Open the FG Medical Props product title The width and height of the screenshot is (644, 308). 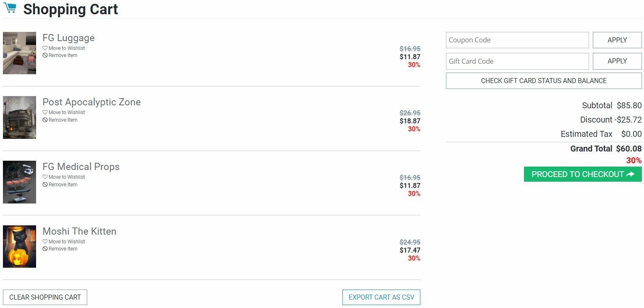81,167
